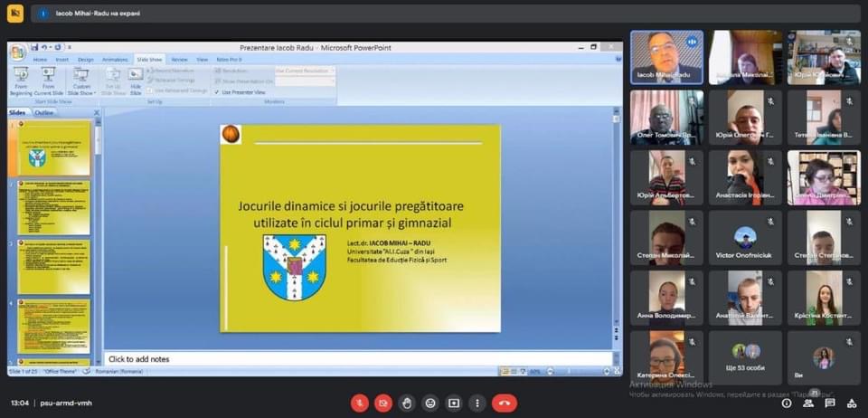Open the emoji reactions button
Screen dimensions: 868x418
click(430, 403)
